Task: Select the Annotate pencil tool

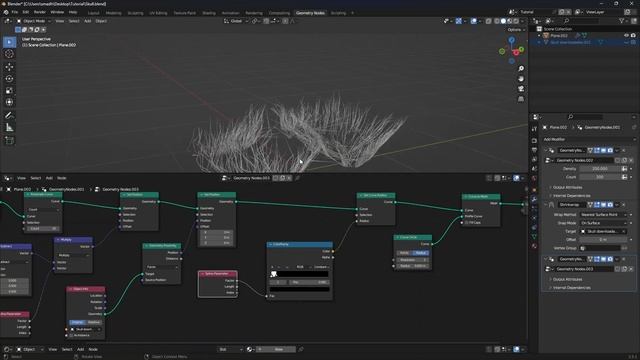Action: [x=9, y=116]
